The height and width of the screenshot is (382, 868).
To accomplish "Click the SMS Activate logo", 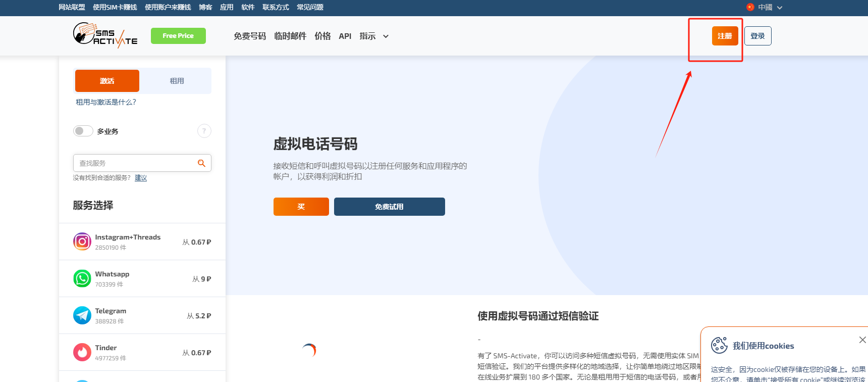I will 105,35.
